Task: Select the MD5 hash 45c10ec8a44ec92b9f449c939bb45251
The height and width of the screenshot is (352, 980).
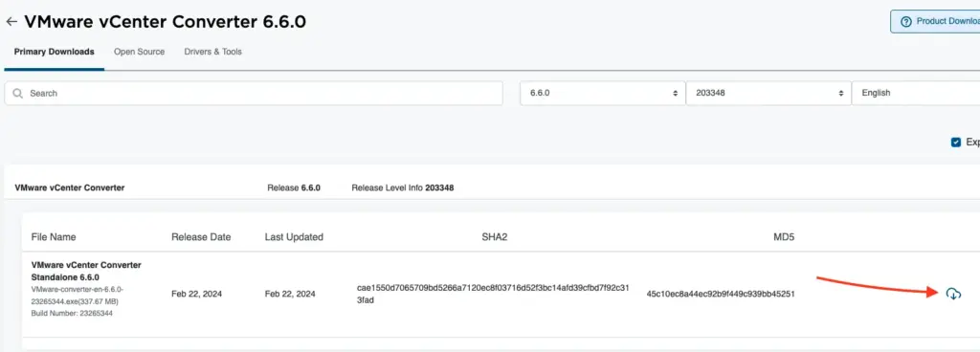Action: [721, 294]
